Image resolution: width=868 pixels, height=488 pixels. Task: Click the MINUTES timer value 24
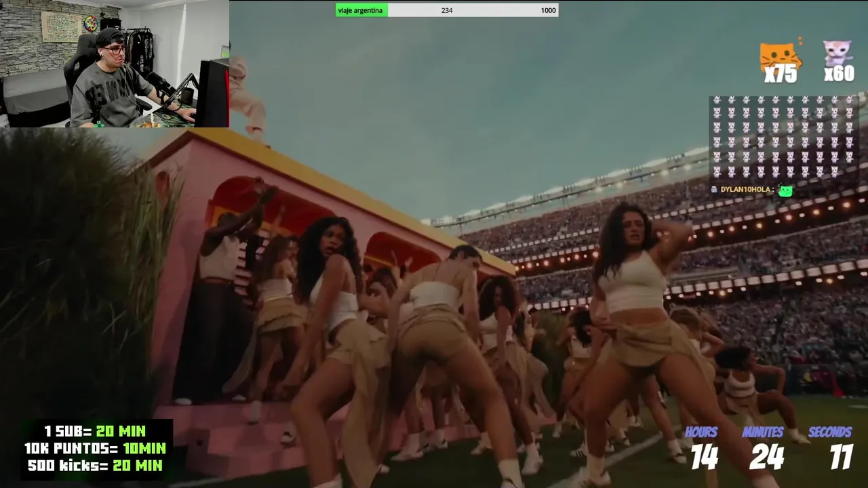pos(767,457)
